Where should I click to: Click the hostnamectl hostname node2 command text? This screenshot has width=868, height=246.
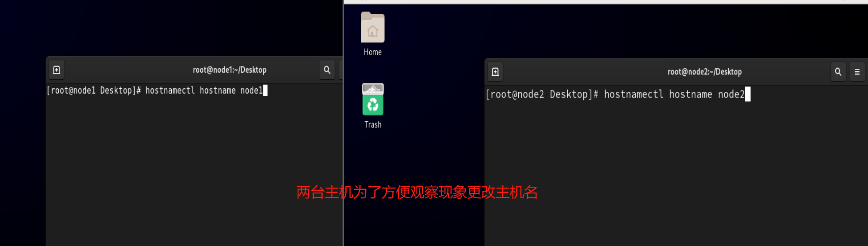tap(674, 94)
